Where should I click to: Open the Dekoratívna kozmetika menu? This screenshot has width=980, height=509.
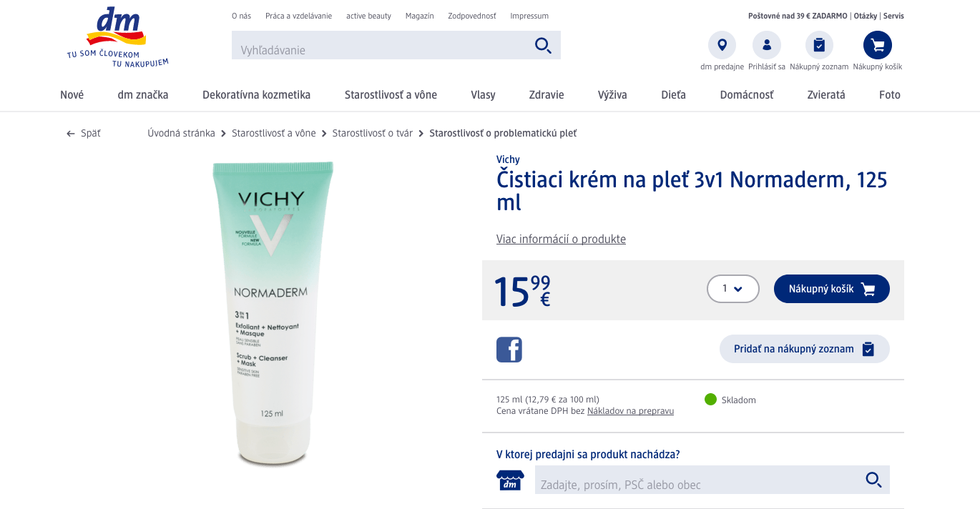click(x=256, y=94)
